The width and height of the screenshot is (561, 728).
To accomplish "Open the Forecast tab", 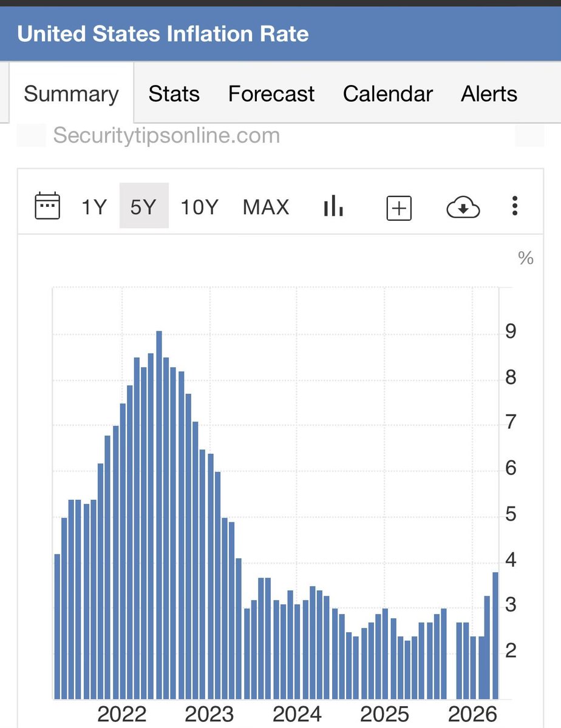I will tap(271, 94).
